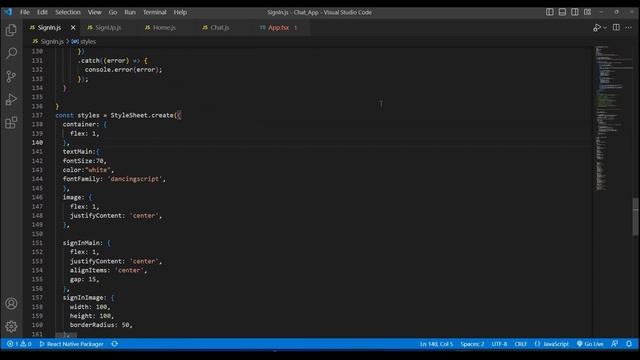The image size is (640, 360).
Task: Click Ln 140, Col 5 status entry
Action: [436, 344]
